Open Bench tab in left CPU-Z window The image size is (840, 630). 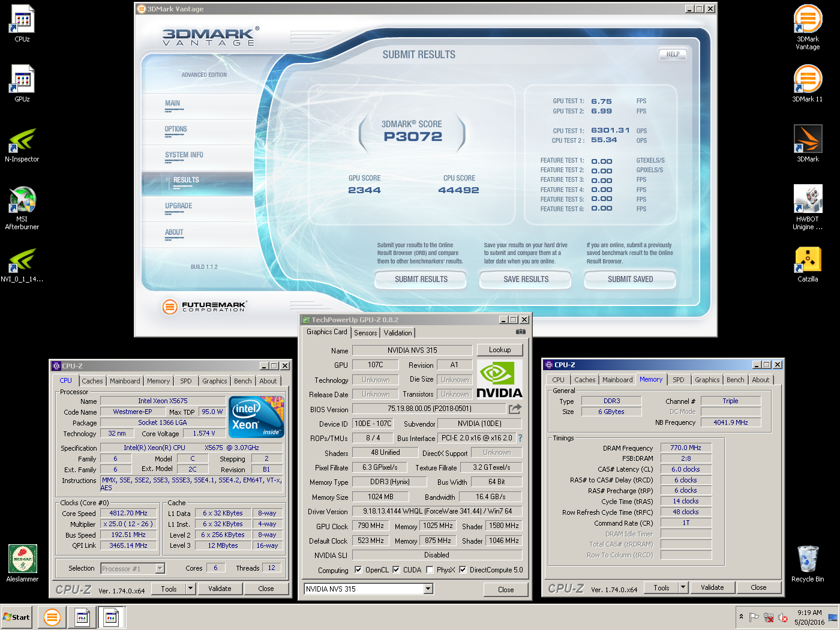coord(243,381)
